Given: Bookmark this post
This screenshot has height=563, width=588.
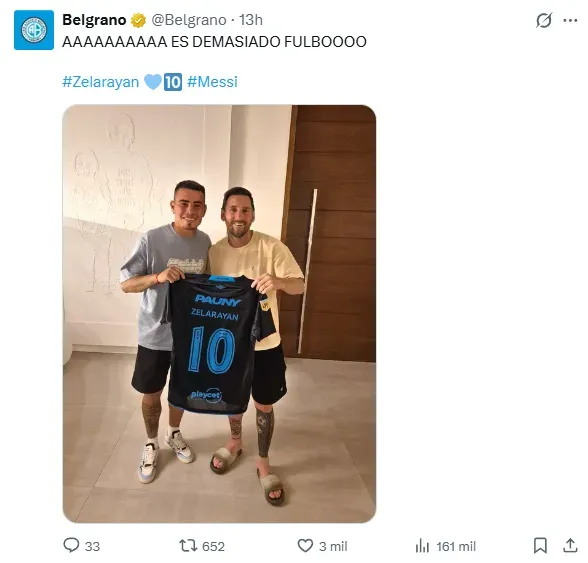Looking at the screenshot, I should click(x=540, y=545).
